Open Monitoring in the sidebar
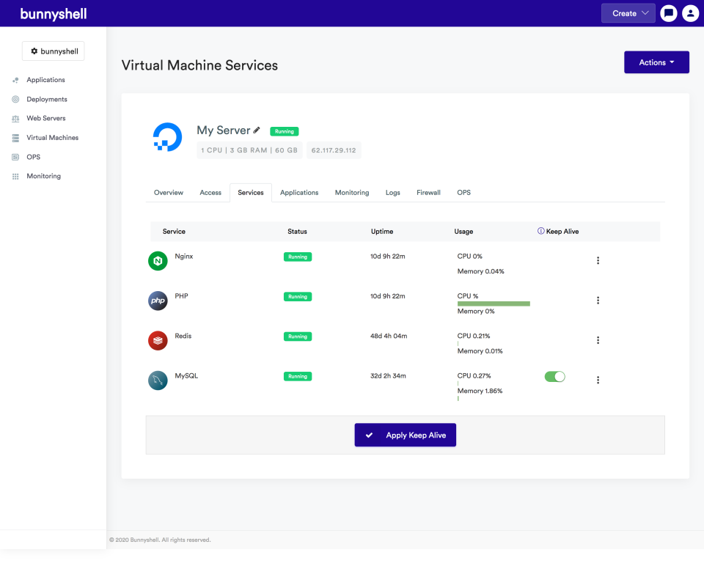 tap(43, 176)
